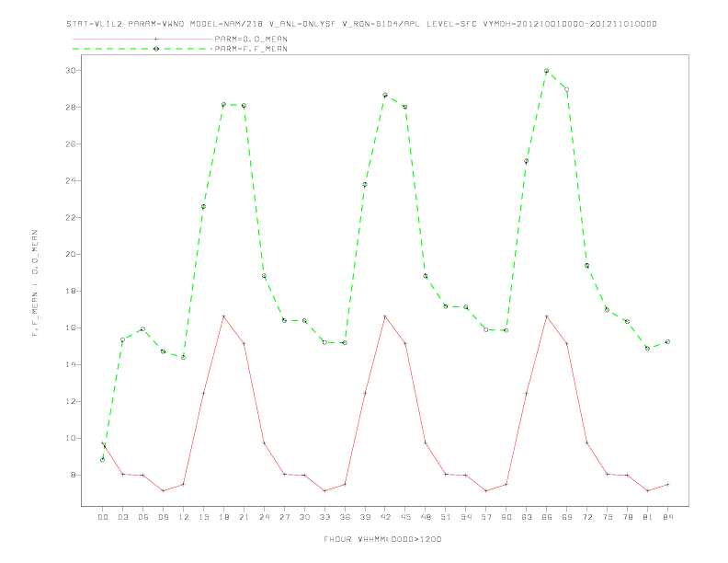Click the x-axis tick label 39
The height and width of the screenshot is (563, 728).
coord(365,517)
